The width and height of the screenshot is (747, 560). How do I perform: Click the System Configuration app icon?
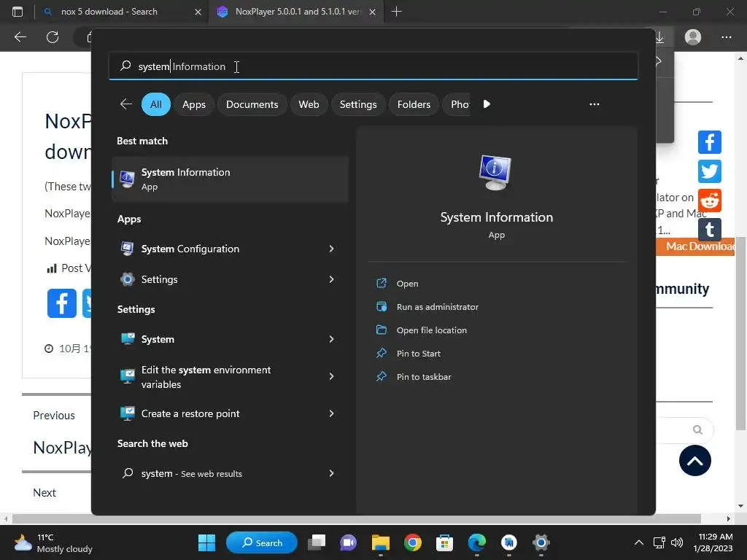127,249
